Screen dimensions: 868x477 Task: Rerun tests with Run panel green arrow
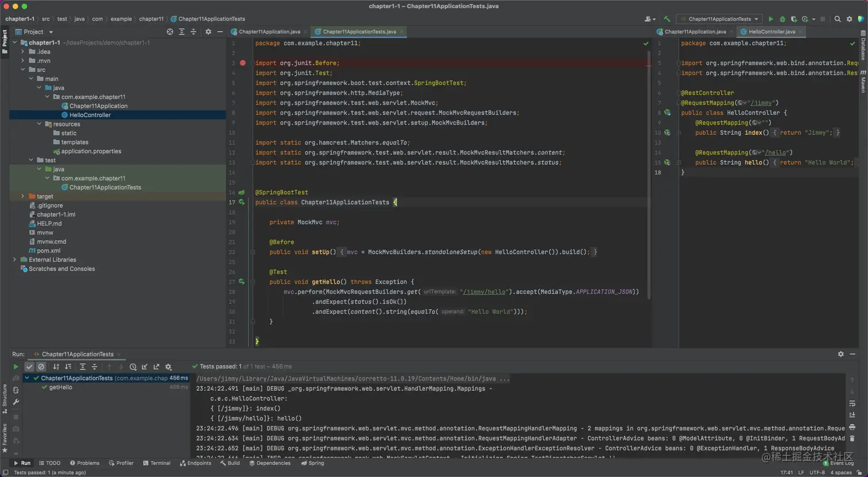click(15, 366)
